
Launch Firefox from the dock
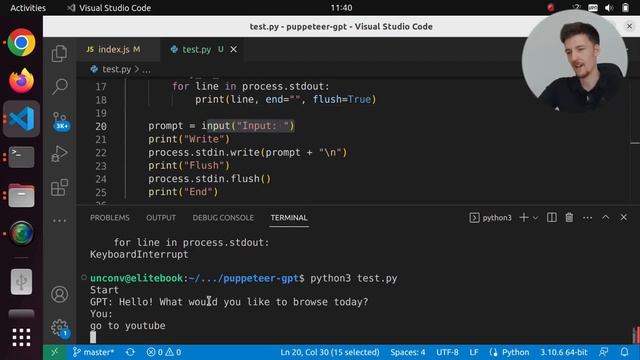[21, 80]
